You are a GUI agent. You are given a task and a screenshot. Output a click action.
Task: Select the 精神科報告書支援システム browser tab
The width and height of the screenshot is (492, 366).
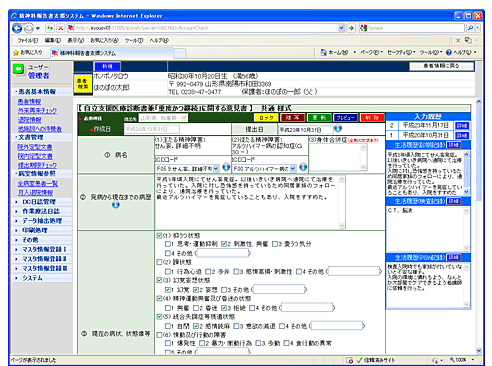click(x=112, y=53)
